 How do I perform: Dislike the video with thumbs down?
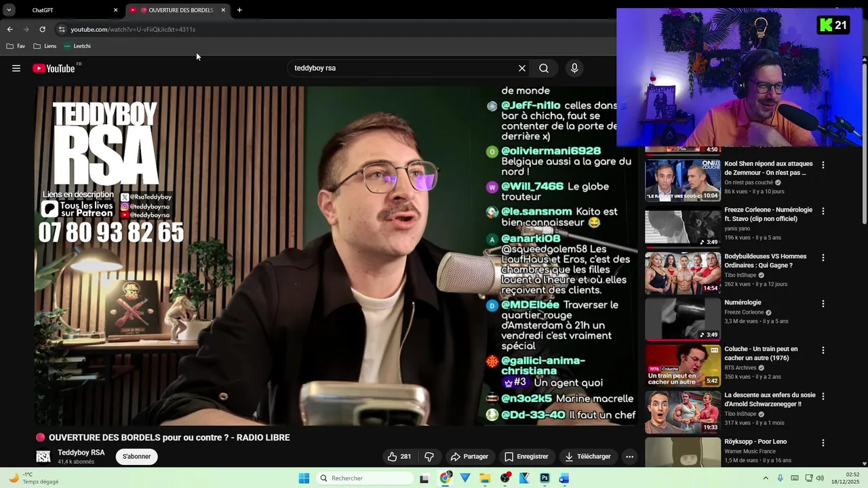point(429,457)
